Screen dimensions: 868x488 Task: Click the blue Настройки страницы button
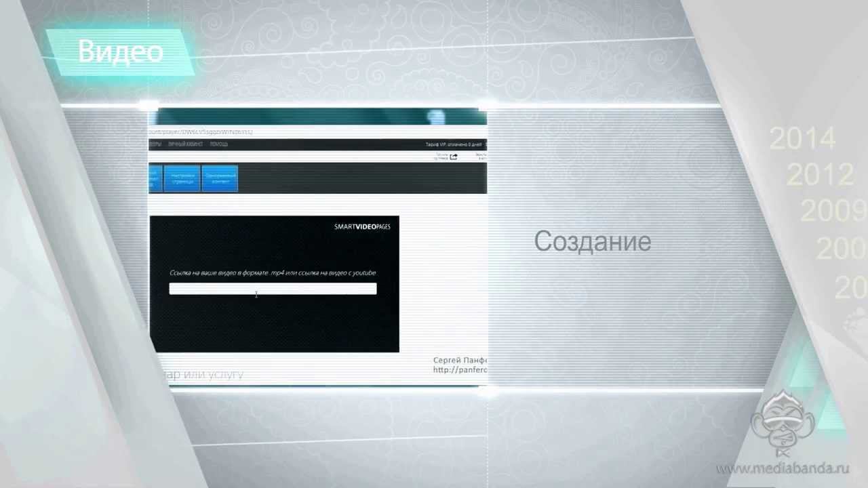point(182,179)
